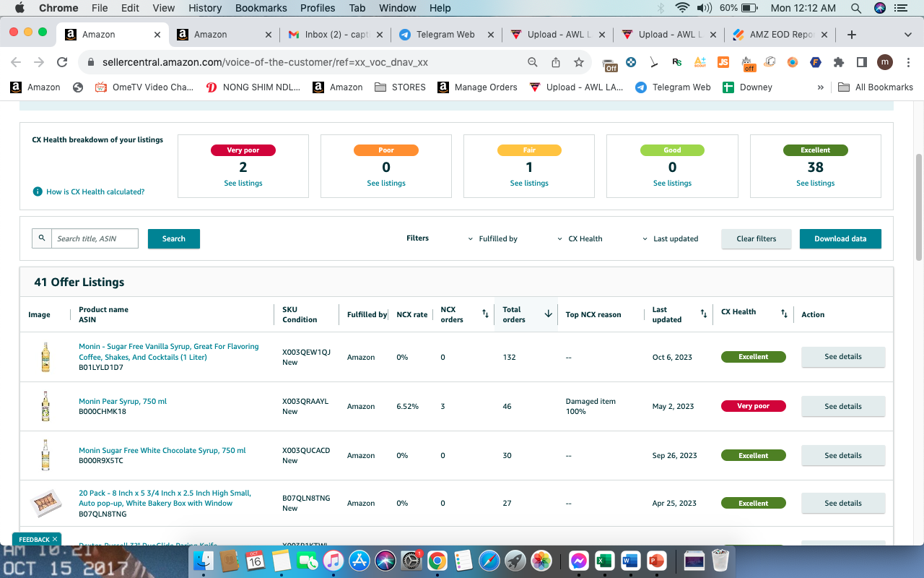Click the Clear filters button
The width and height of the screenshot is (924, 578).
pyautogui.click(x=757, y=238)
